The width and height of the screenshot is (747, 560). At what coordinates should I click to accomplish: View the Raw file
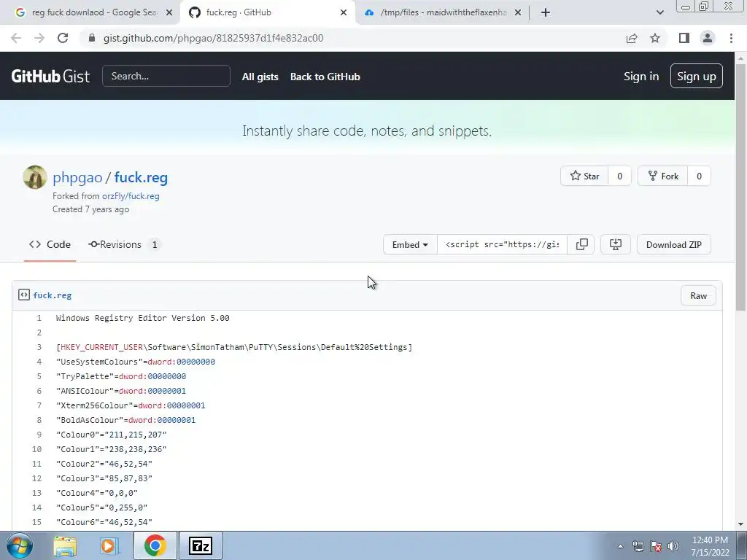click(x=698, y=296)
